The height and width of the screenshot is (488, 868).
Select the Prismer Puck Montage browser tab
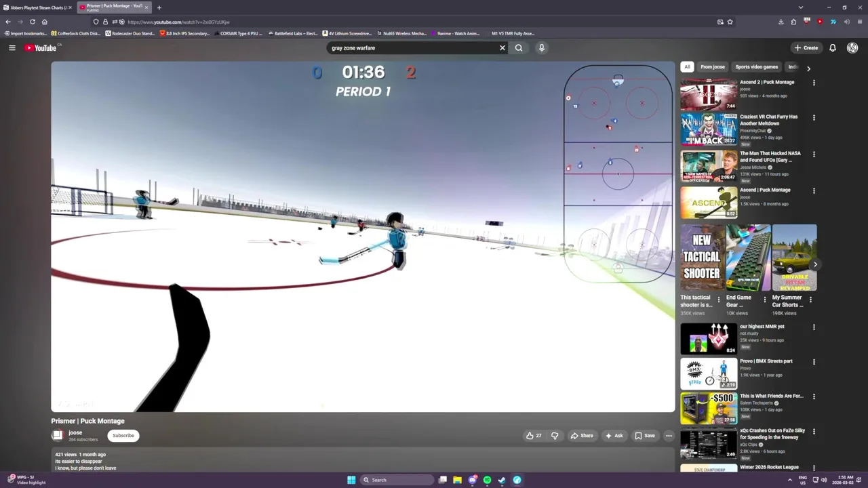pyautogui.click(x=114, y=7)
